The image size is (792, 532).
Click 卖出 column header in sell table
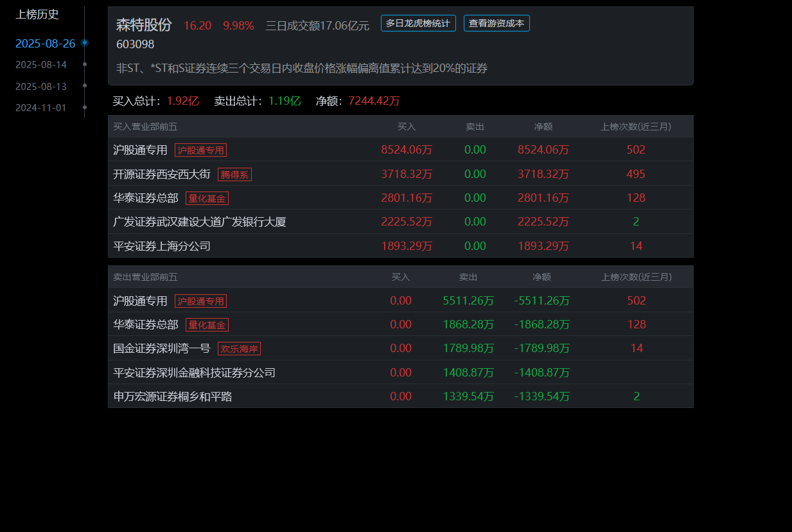point(468,277)
